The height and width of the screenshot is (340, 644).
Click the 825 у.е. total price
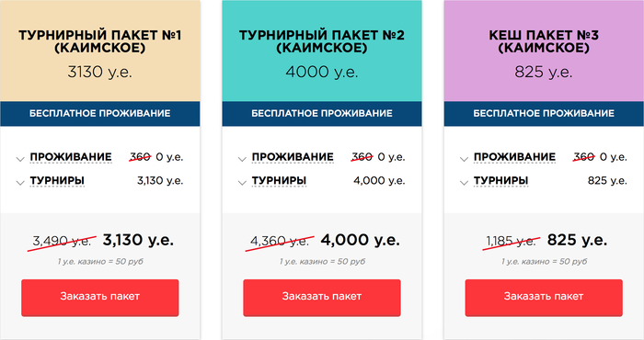point(577,240)
